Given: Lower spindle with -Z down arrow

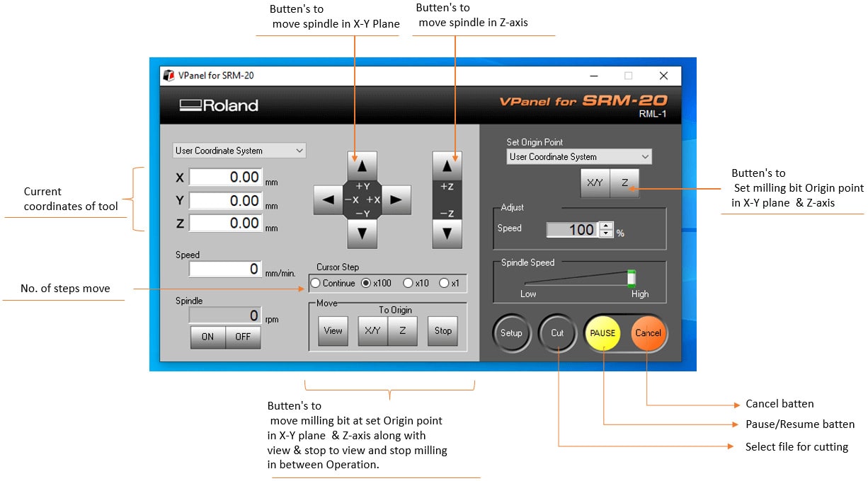Looking at the screenshot, I should click(x=447, y=233).
